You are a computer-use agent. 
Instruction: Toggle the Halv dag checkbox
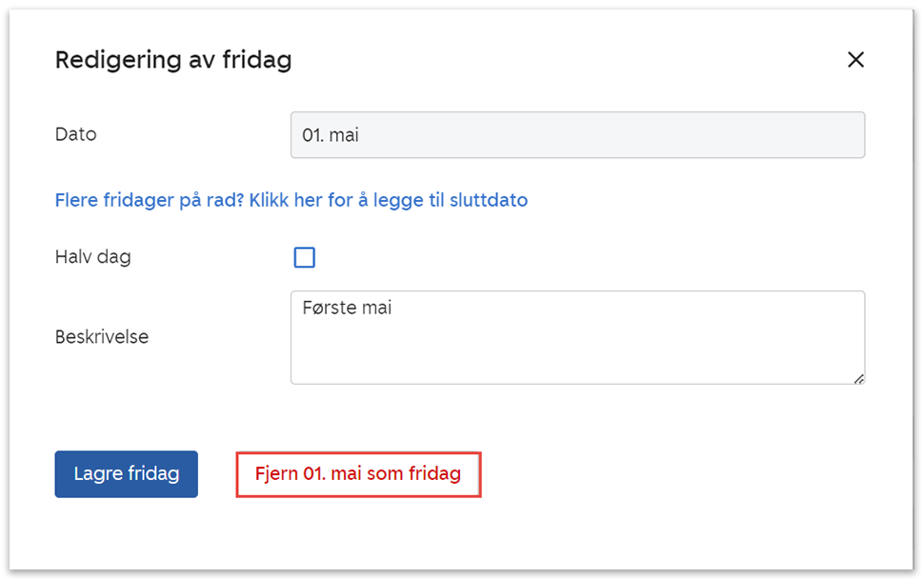(x=305, y=257)
